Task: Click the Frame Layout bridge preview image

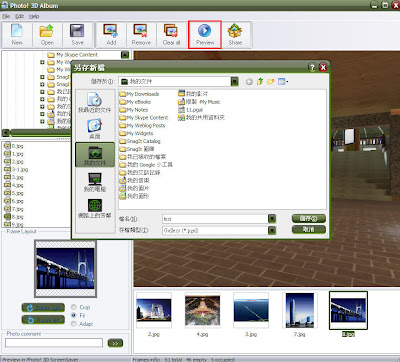Action: [x=65, y=269]
